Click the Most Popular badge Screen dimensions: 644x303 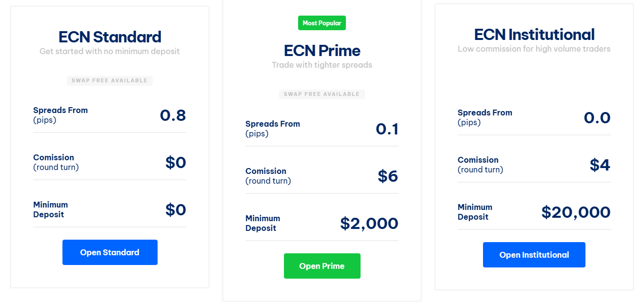322,23
